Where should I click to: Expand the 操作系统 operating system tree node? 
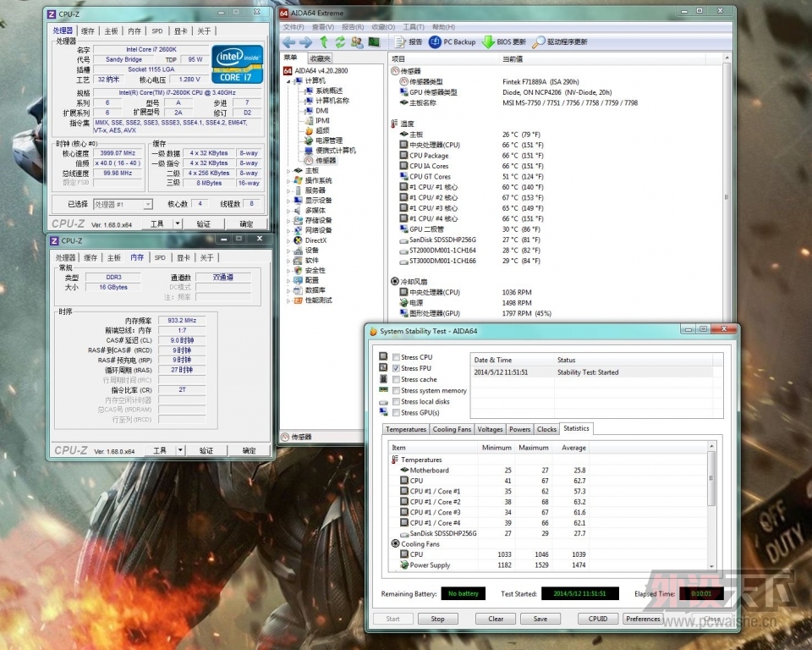(289, 180)
